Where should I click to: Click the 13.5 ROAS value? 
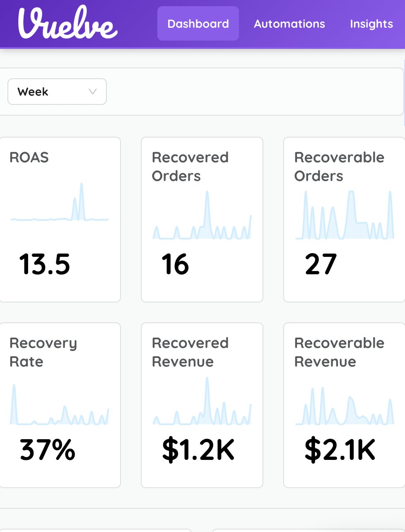coord(45,264)
